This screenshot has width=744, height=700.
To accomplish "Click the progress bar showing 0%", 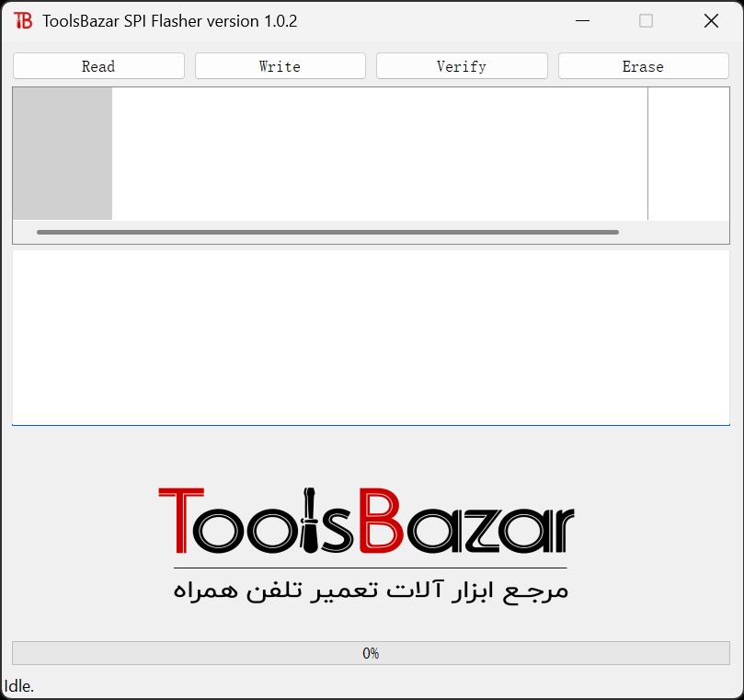I will [372, 653].
